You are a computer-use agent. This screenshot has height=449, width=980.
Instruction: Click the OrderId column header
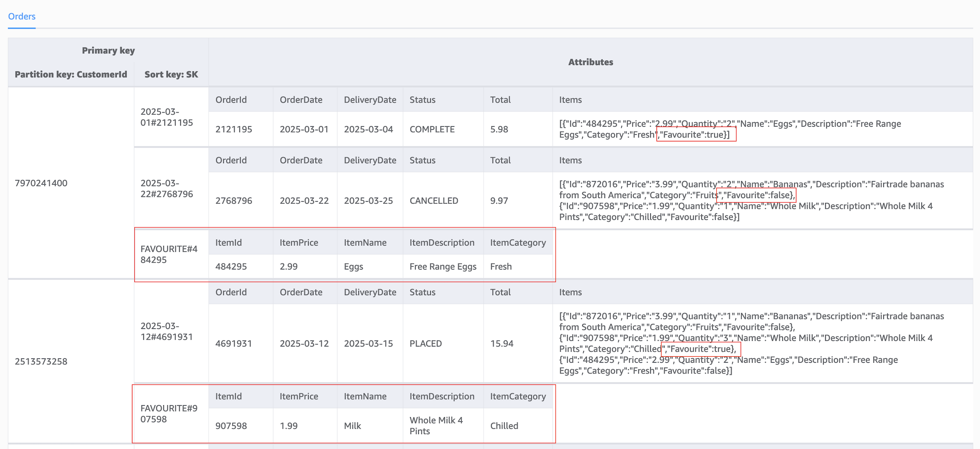point(231,99)
